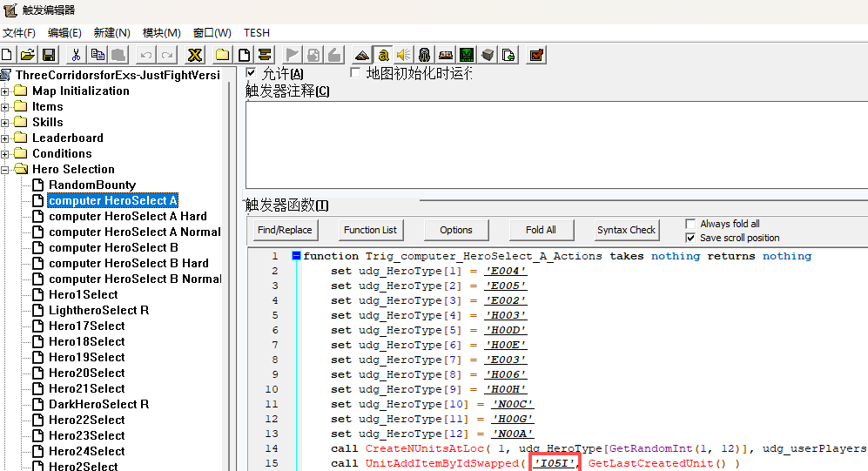Open the AI Editor green face icon
Image resolution: width=868 pixels, height=471 pixels.
467,55
